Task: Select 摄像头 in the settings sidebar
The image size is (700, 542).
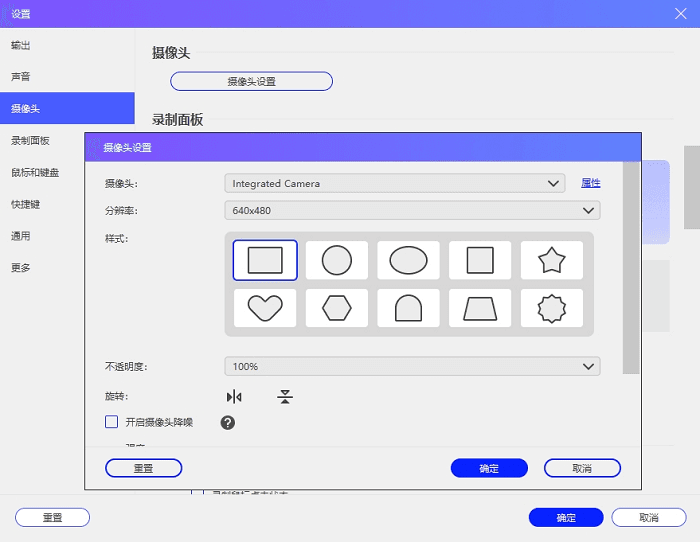Action: pyautogui.click(x=67, y=108)
